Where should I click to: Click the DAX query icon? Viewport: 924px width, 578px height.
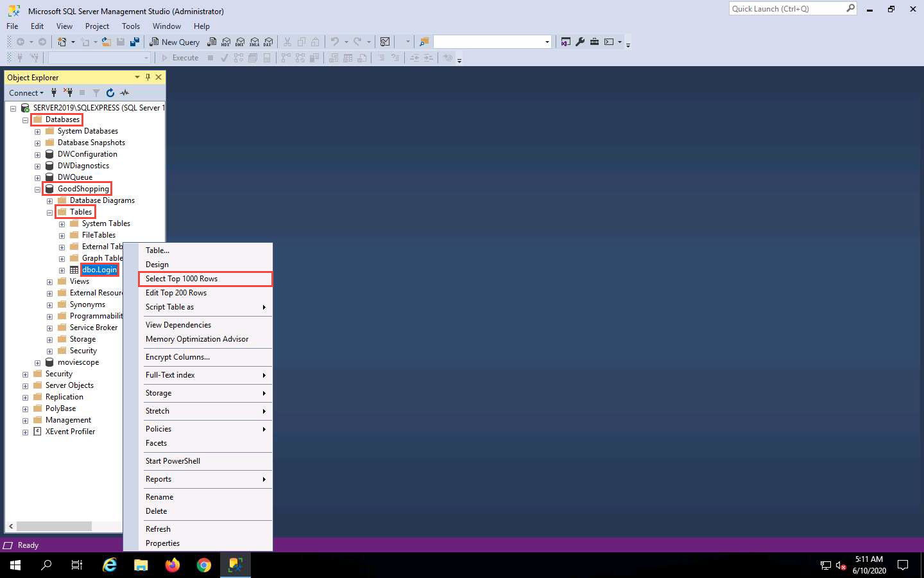[268, 42]
